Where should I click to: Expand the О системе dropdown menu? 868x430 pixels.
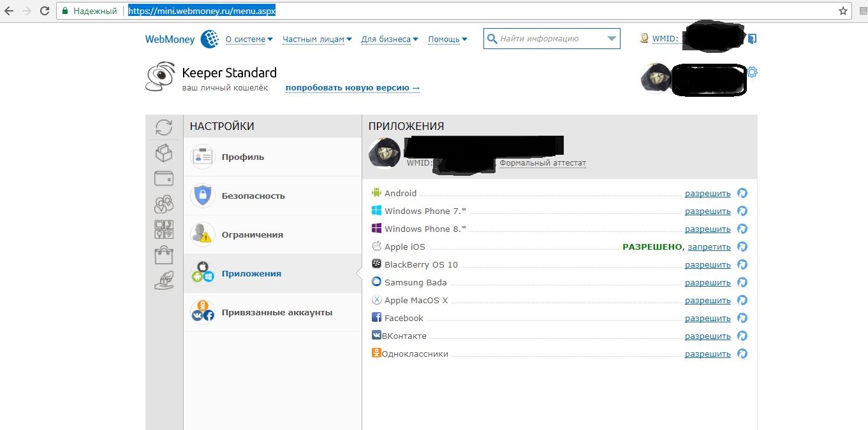[x=249, y=39]
